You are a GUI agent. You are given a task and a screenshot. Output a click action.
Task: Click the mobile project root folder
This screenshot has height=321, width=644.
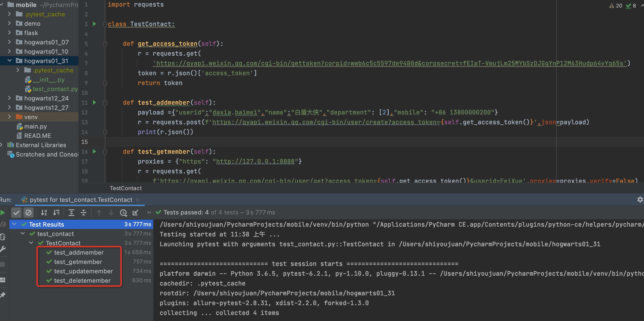(22, 5)
